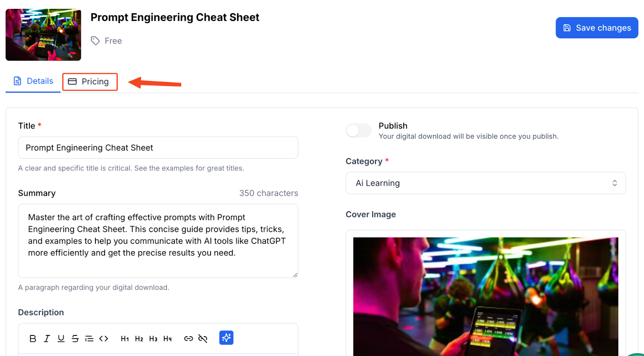The height and width of the screenshot is (356, 644).
Task: Click inside the Summary text area
Action: click(158, 241)
